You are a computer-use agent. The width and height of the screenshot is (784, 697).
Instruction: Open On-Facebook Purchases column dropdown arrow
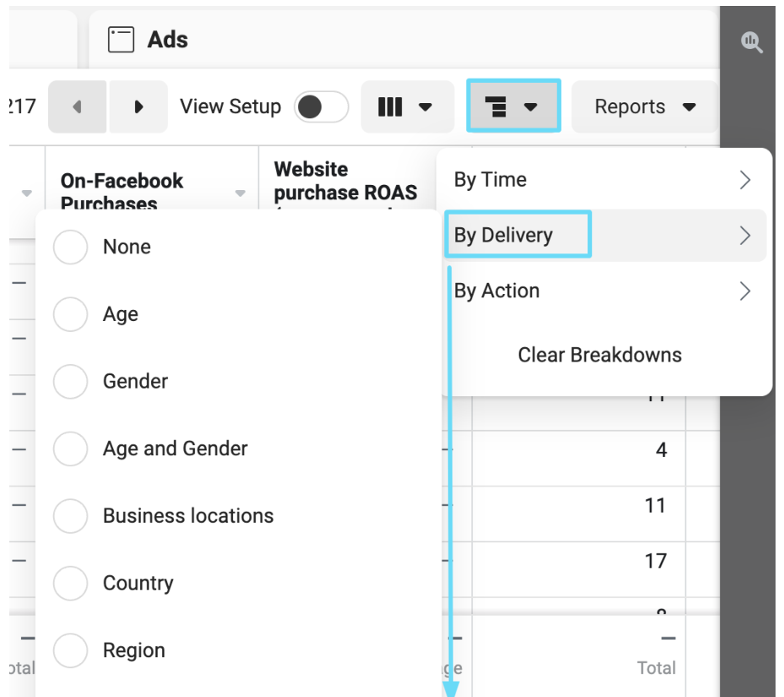point(241,193)
